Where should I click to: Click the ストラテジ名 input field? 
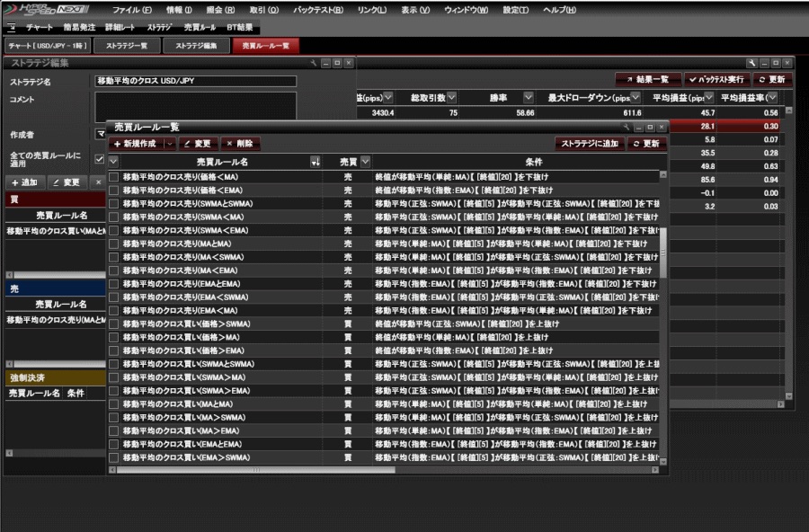(x=195, y=81)
